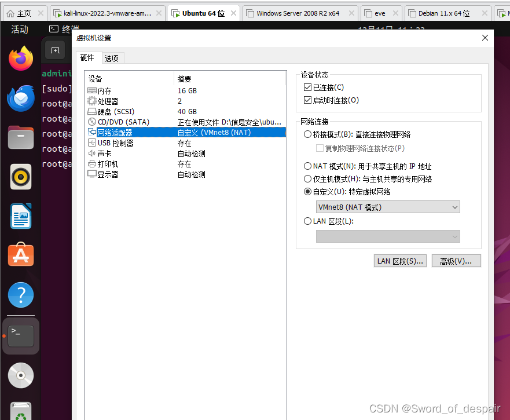Click the LAN 区段(S)... button
The image size is (510, 420).
401,261
